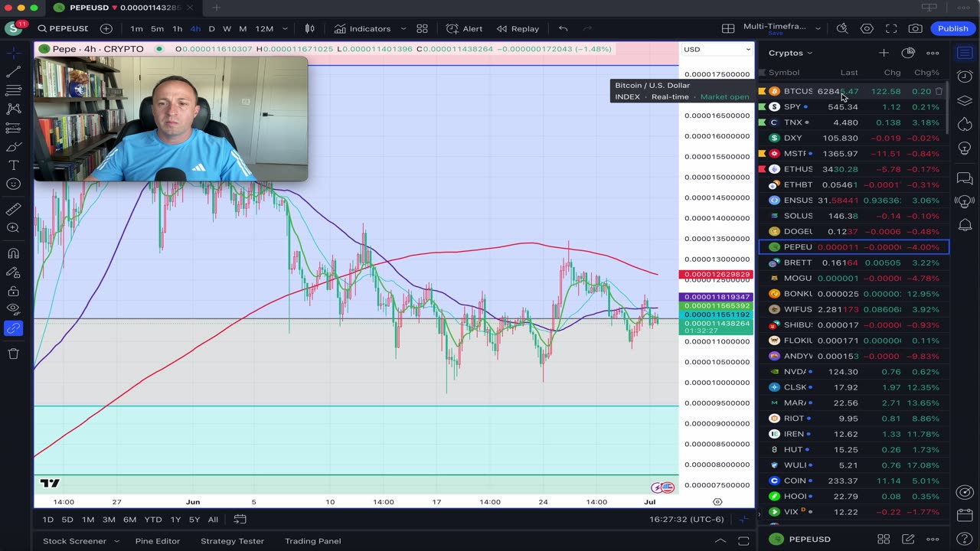Click the Alert button
The image size is (980, 551).
pyautogui.click(x=465, y=28)
